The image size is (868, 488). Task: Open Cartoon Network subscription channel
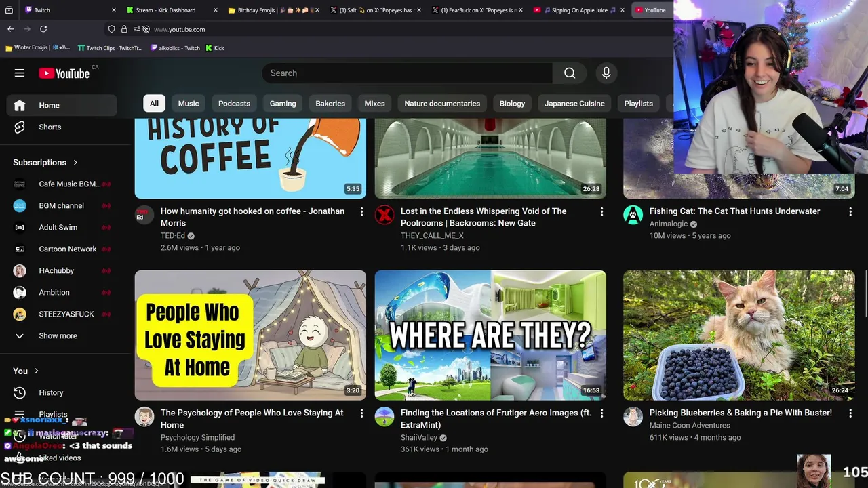coord(62,249)
